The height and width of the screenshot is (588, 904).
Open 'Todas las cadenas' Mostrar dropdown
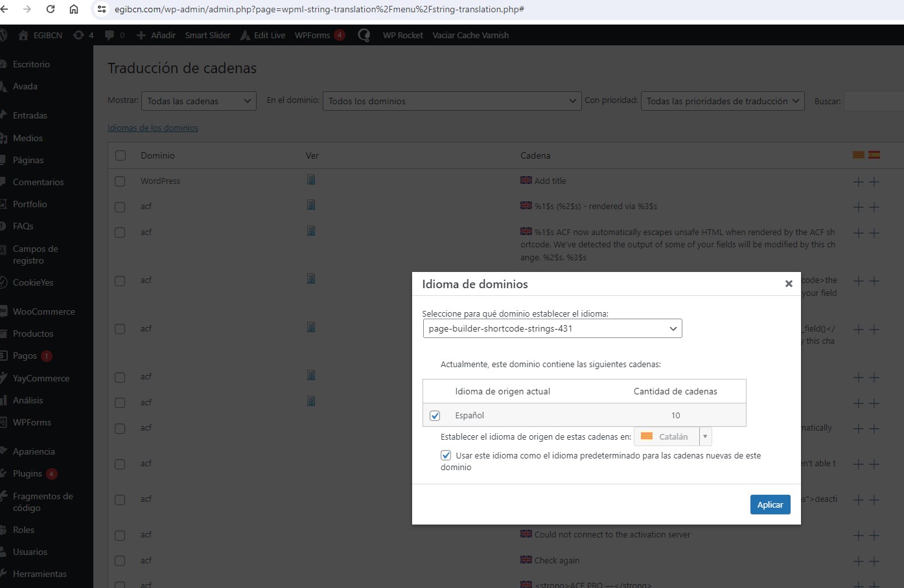pos(199,101)
